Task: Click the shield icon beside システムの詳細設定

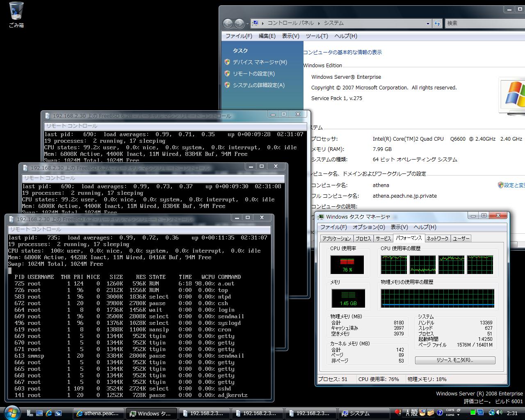Action: 227,85
